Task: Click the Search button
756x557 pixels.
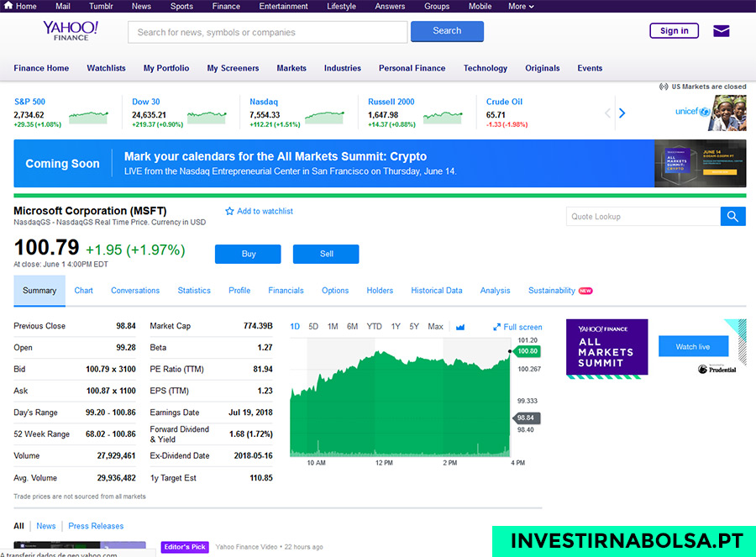Action: [x=447, y=31]
